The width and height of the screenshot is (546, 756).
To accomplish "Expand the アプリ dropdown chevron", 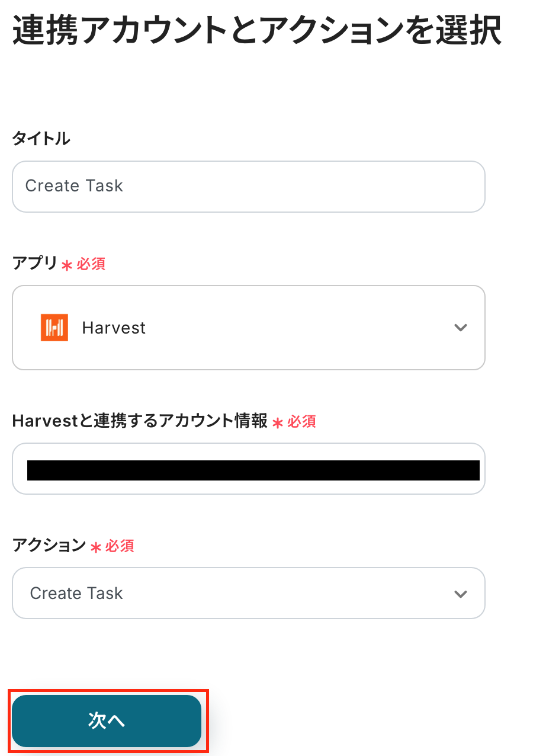I will (460, 328).
